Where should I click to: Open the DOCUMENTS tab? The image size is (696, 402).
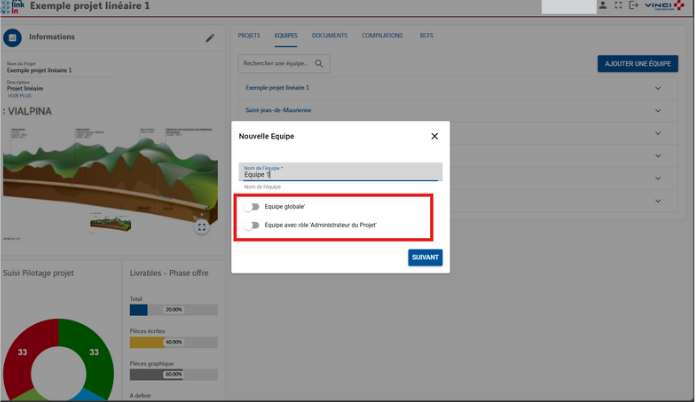click(x=329, y=36)
